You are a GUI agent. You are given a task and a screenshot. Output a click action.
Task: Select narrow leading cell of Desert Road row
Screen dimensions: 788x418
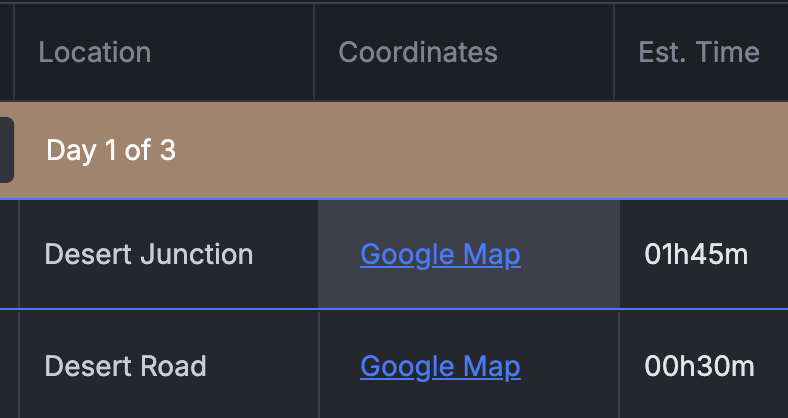pos(9,365)
